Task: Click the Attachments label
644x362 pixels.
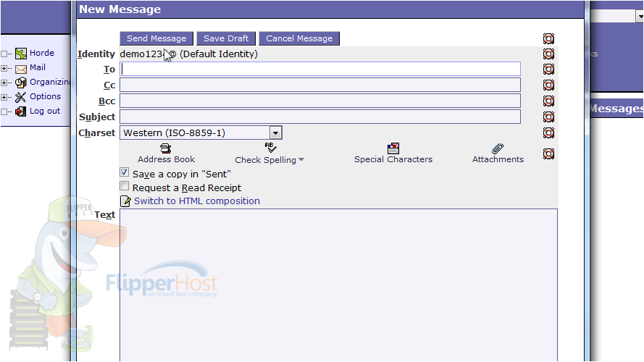Action: point(498,159)
